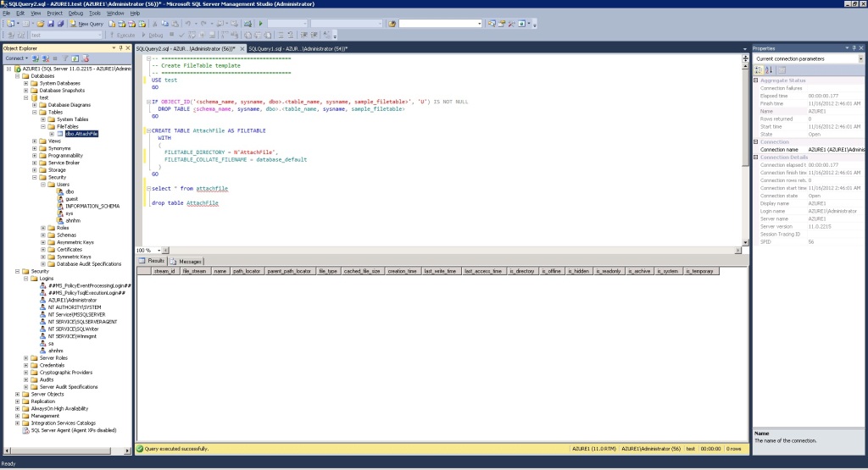The width and height of the screenshot is (868, 470).
Task: Close the SQLQuery2.sql tab
Action: click(242, 48)
